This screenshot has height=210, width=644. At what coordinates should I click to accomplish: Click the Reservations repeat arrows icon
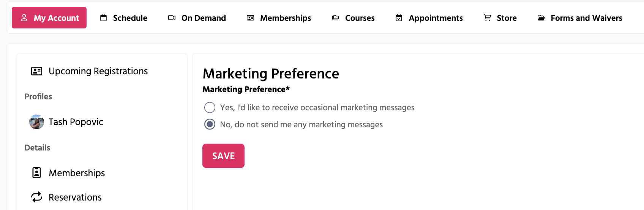36,197
